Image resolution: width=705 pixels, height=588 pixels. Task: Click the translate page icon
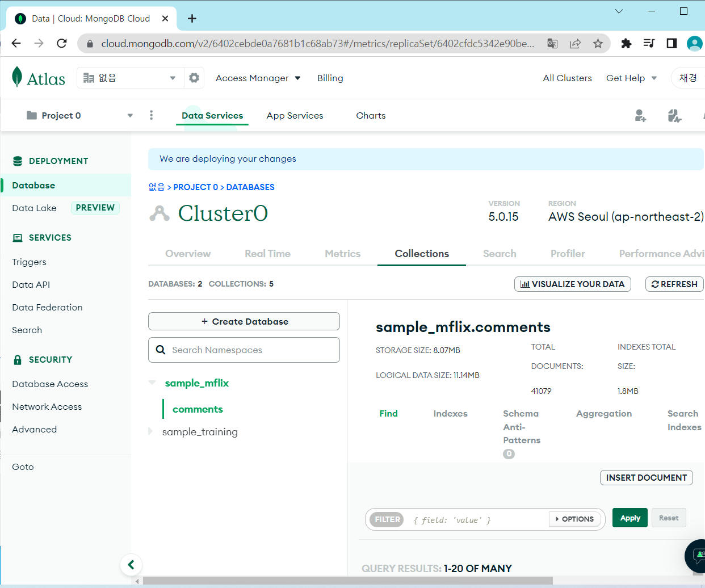pos(552,44)
